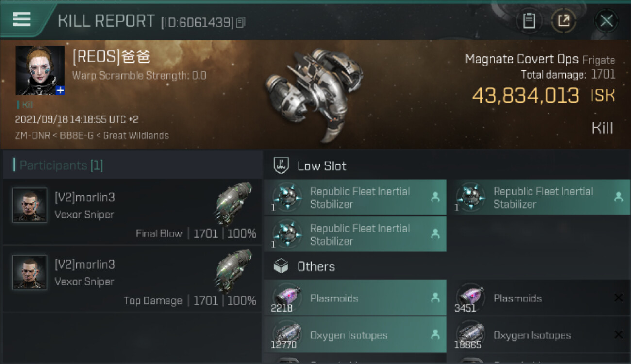This screenshot has width=631, height=364.
Task: Select the dropped Plasmoids 2218 item
Action: 355,298
